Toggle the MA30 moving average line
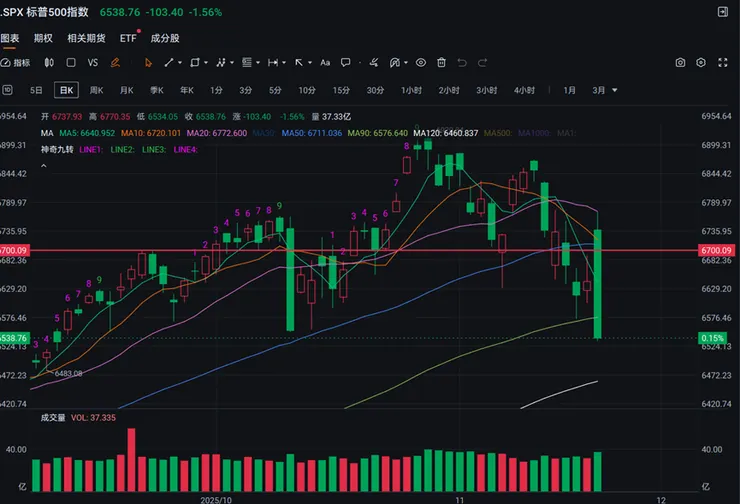 pos(237,133)
